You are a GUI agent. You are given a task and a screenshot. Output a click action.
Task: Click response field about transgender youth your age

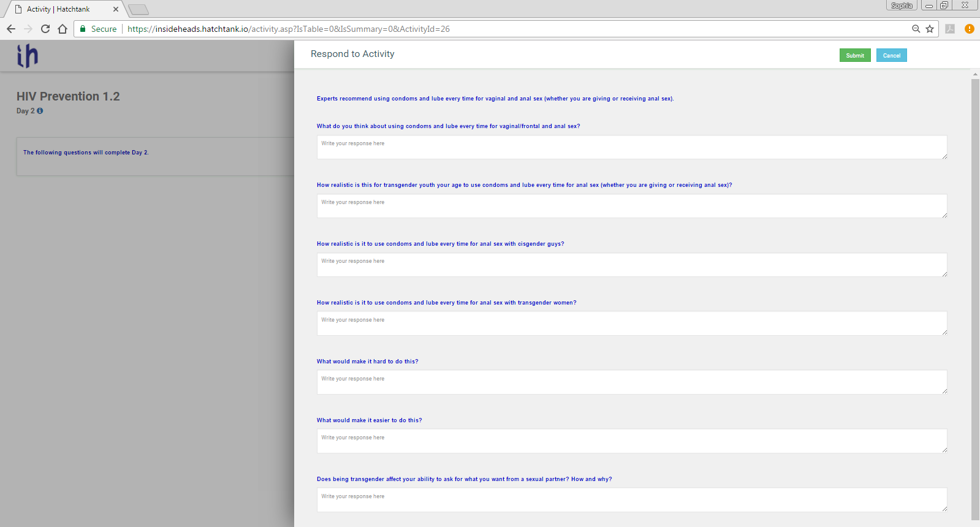(632, 206)
